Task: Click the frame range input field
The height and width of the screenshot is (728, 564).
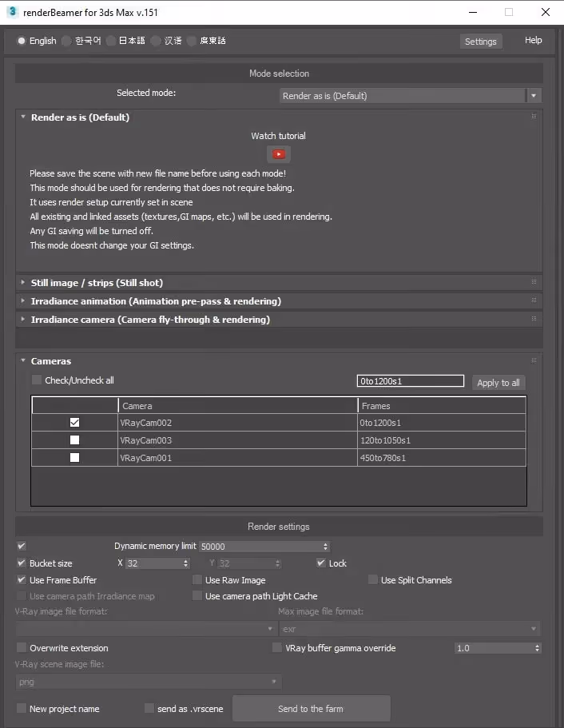Action: point(411,380)
